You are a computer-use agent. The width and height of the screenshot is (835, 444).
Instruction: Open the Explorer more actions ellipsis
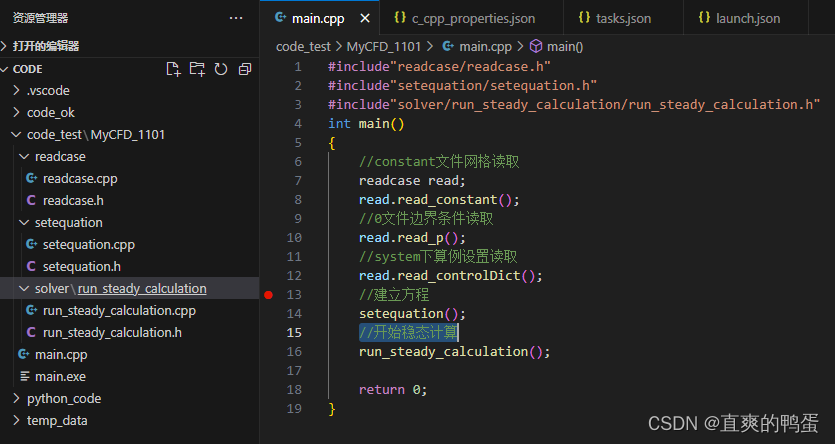(236, 18)
